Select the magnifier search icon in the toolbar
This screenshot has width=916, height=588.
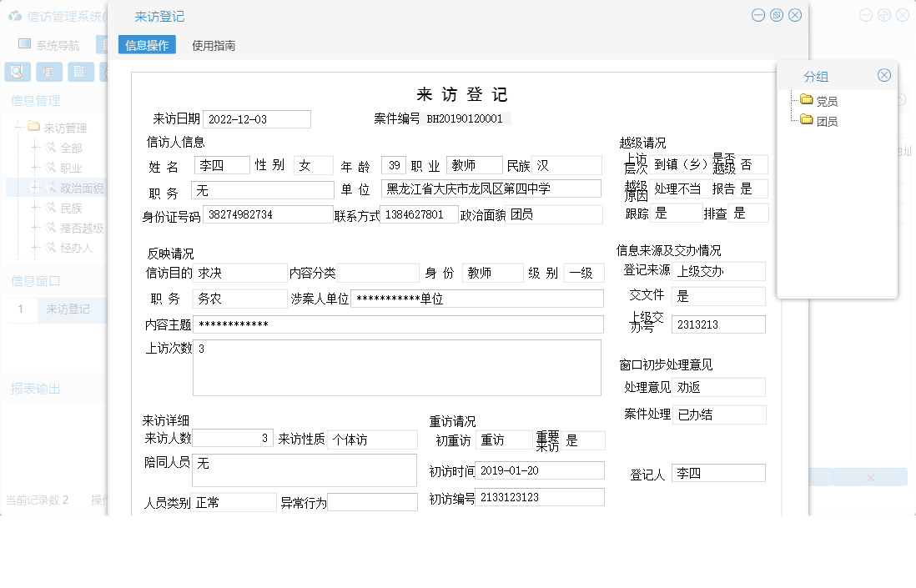[x=17, y=73]
